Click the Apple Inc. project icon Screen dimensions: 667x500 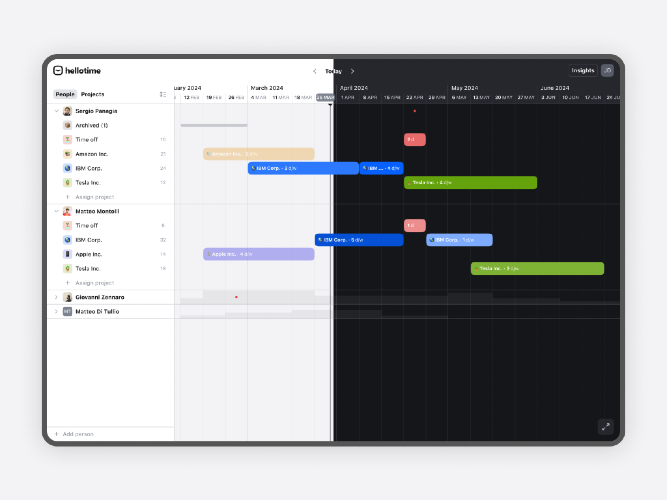(x=67, y=254)
